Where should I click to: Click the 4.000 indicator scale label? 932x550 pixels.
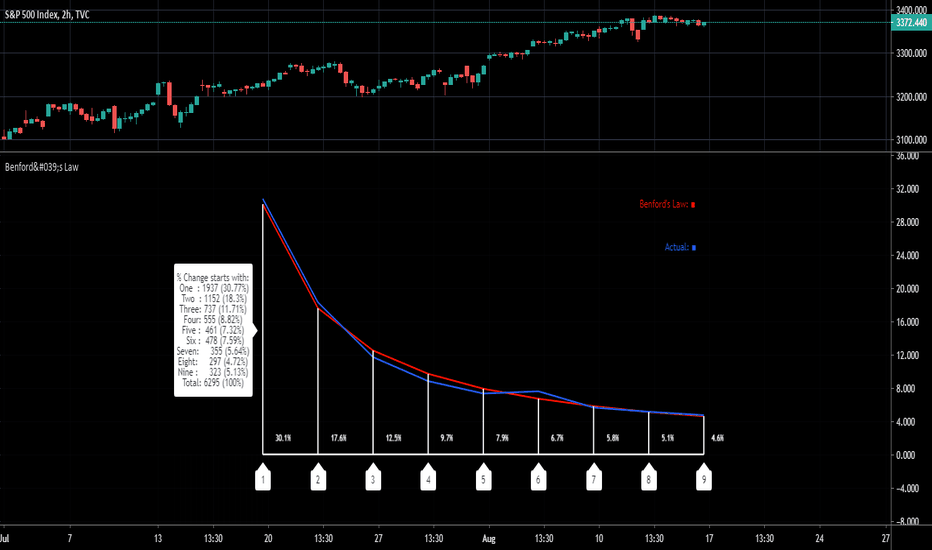click(905, 422)
